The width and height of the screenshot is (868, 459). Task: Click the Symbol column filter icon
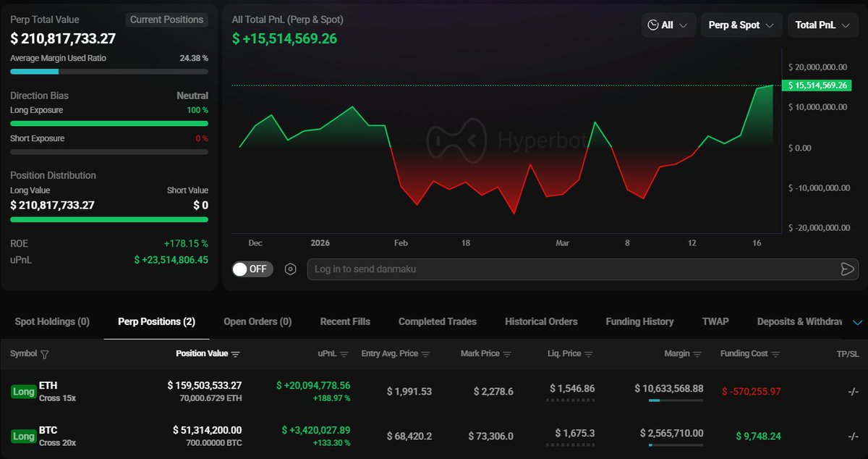[x=45, y=355]
